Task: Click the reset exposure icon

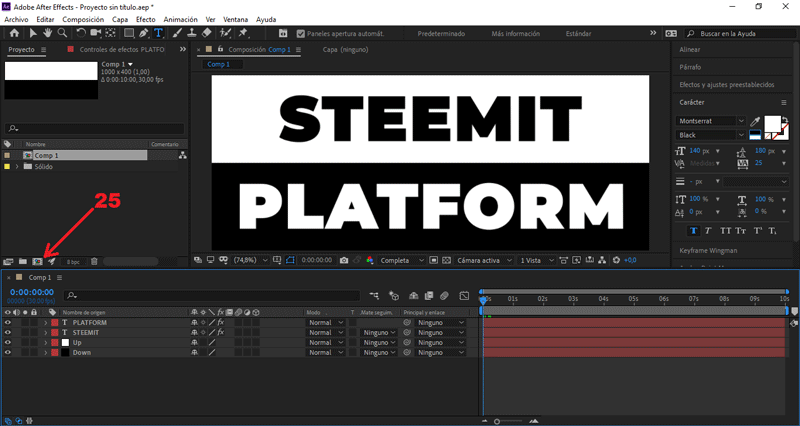Action: point(616,260)
